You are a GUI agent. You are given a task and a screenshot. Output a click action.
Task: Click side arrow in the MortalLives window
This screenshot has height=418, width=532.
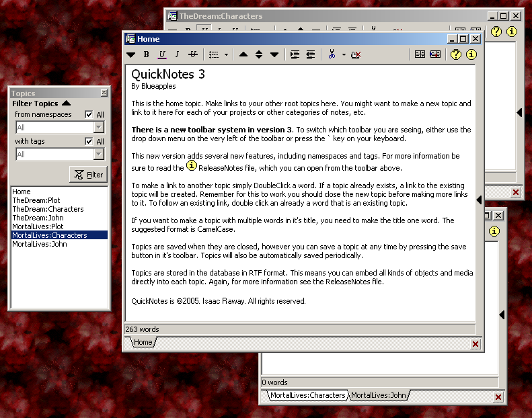pyautogui.click(x=502, y=315)
